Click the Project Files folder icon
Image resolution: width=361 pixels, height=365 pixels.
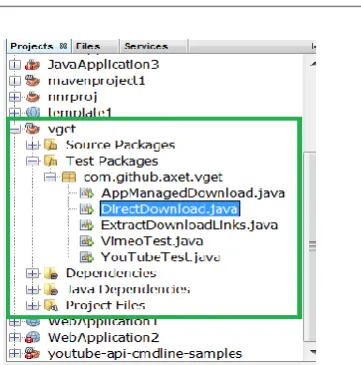tap(51, 305)
